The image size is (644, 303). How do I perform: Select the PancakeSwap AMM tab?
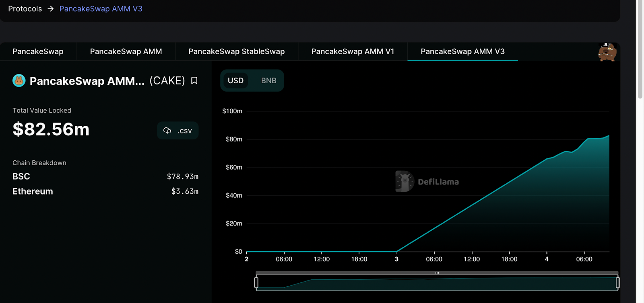[x=126, y=51]
